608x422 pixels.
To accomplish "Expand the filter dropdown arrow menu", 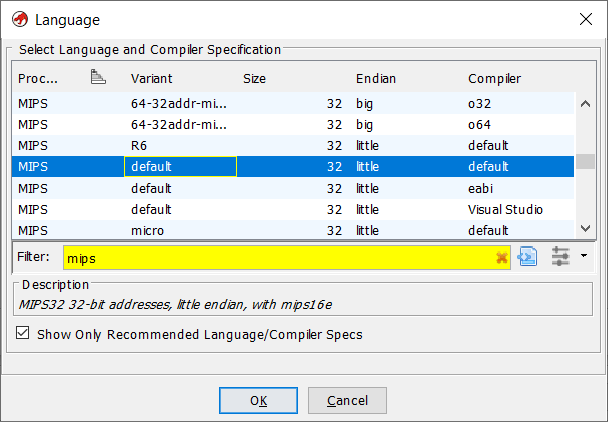I will point(583,257).
